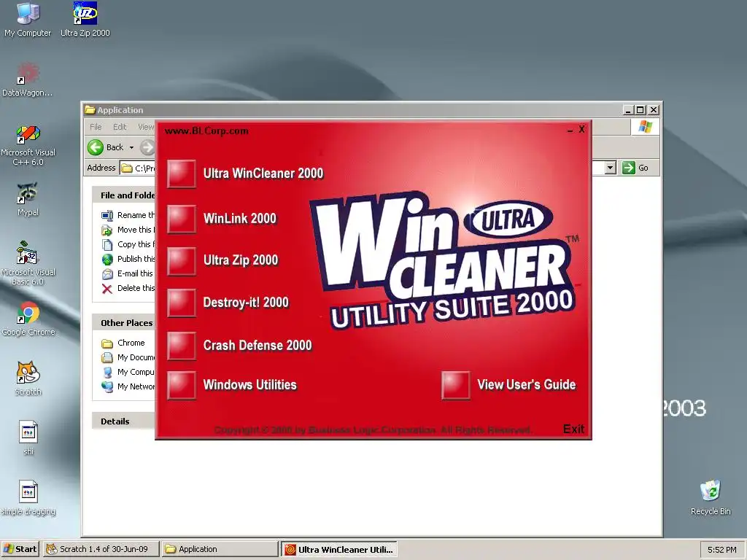Open the Start menu

coord(20,549)
